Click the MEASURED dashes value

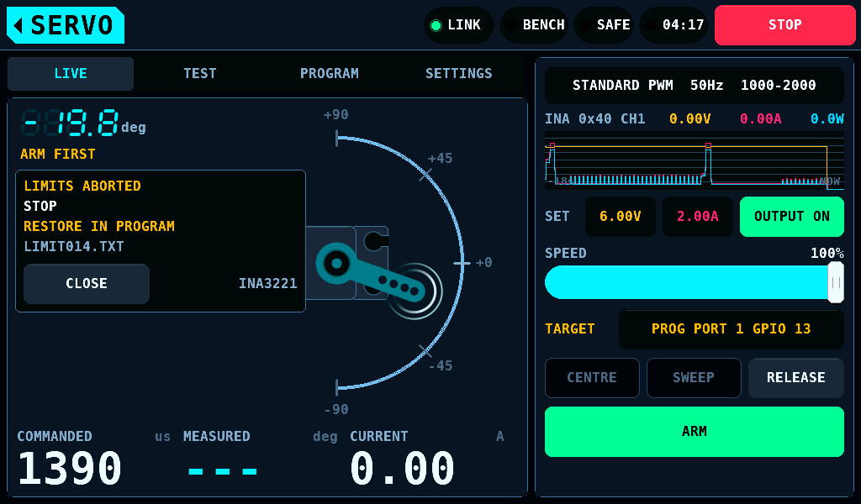(222, 471)
